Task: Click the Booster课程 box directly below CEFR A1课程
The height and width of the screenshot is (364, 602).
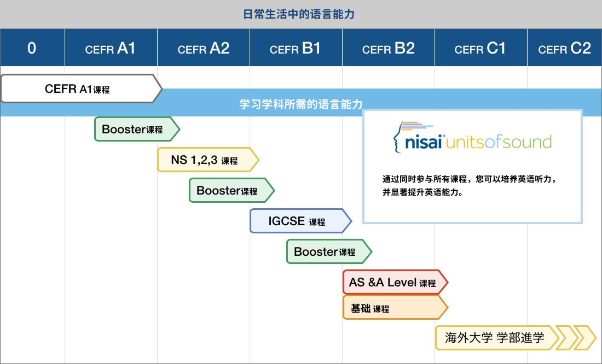Action: [x=133, y=130]
